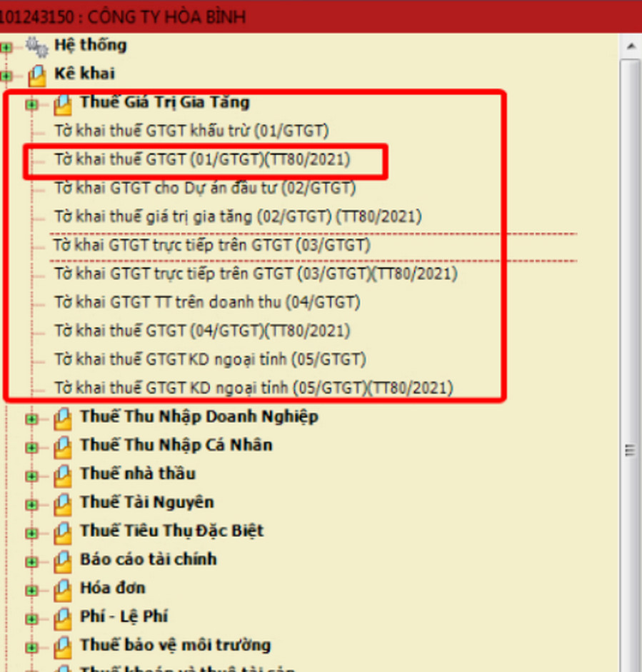Click the Thuế Thu Nhập Doanh Nghiệp folder icon
The image size is (642, 672).
63,418
